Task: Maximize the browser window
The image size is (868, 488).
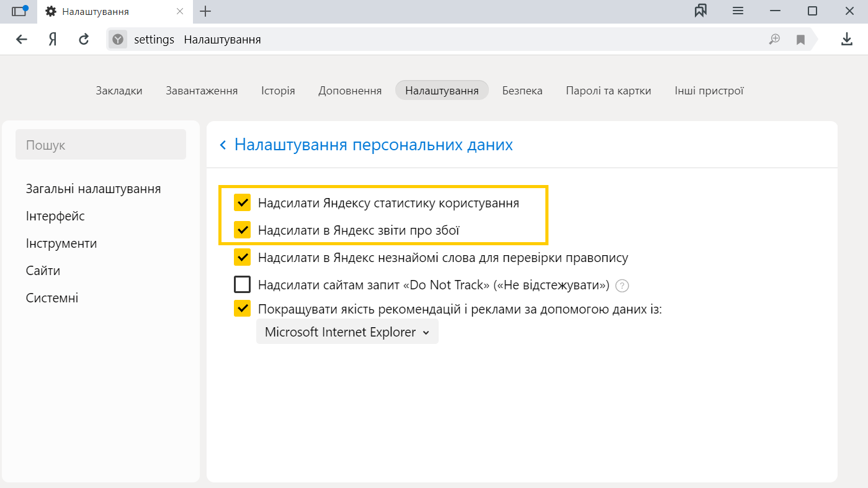Action: 812,11
